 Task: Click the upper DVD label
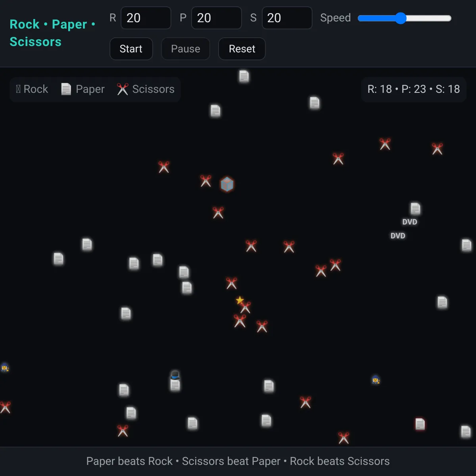click(x=410, y=222)
